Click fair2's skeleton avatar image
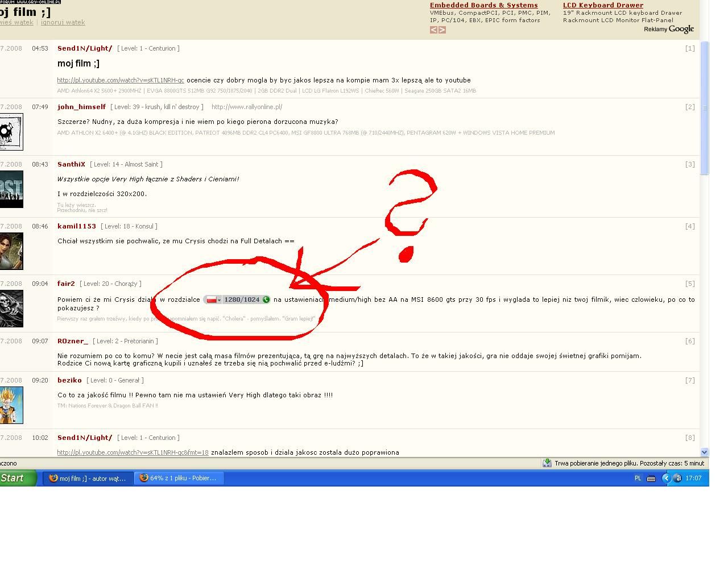728x582 pixels. pos(11,308)
